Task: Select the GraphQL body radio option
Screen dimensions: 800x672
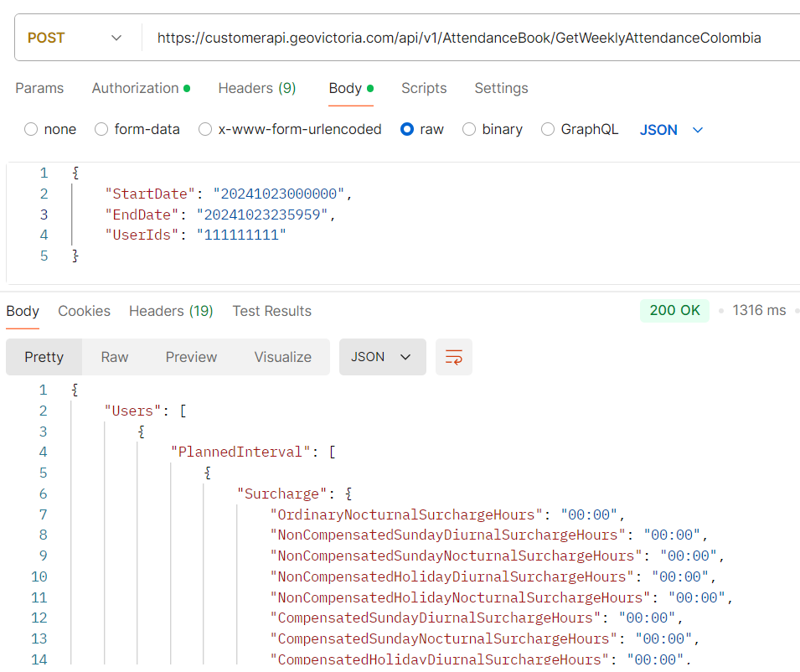Action: coord(548,129)
